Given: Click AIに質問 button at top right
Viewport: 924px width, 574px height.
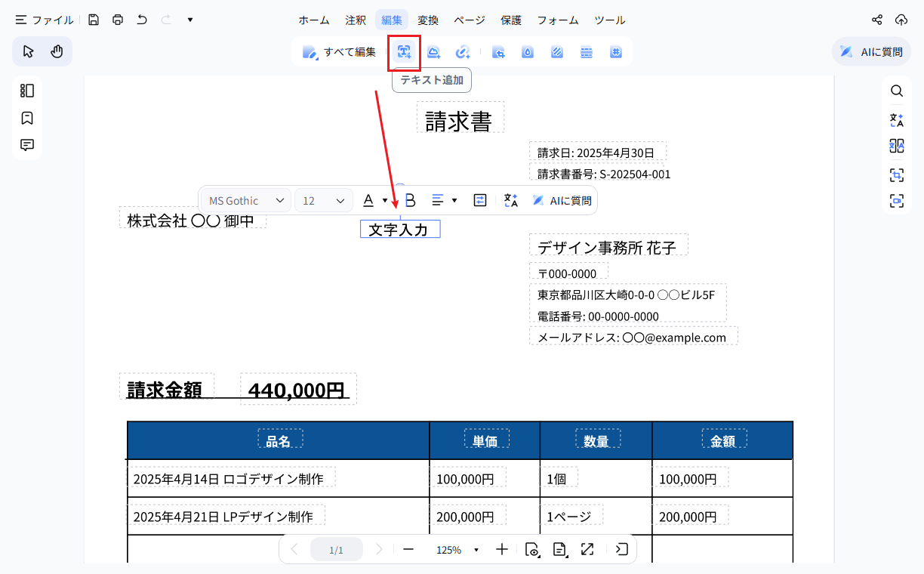Looking at the screenshot, I should (872, 52).
